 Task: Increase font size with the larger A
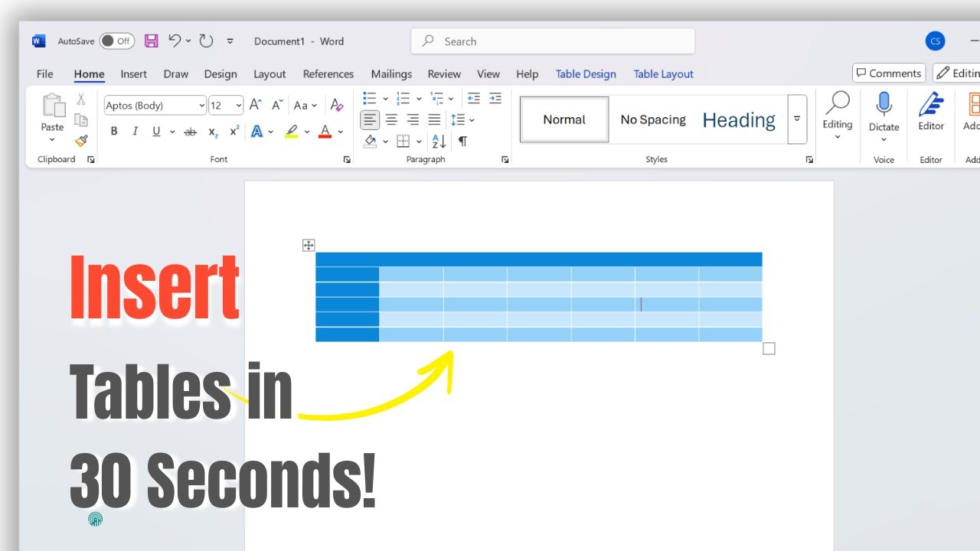[x=256, y=106]
